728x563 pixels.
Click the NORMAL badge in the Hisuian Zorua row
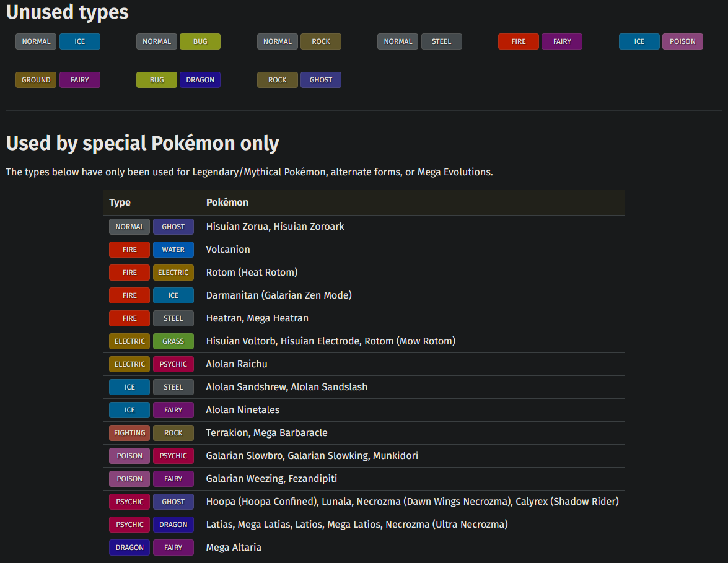[x=129, y=227]
